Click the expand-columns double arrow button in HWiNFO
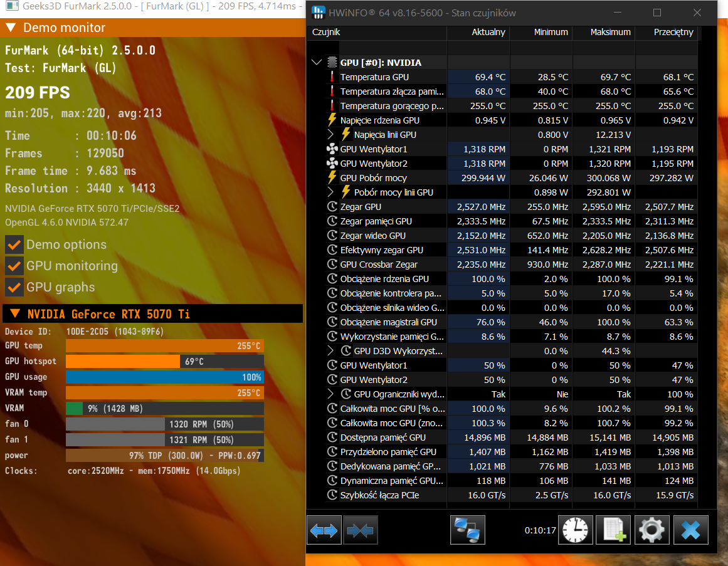The height and width of the screenshot is (566, 728). 324,530
